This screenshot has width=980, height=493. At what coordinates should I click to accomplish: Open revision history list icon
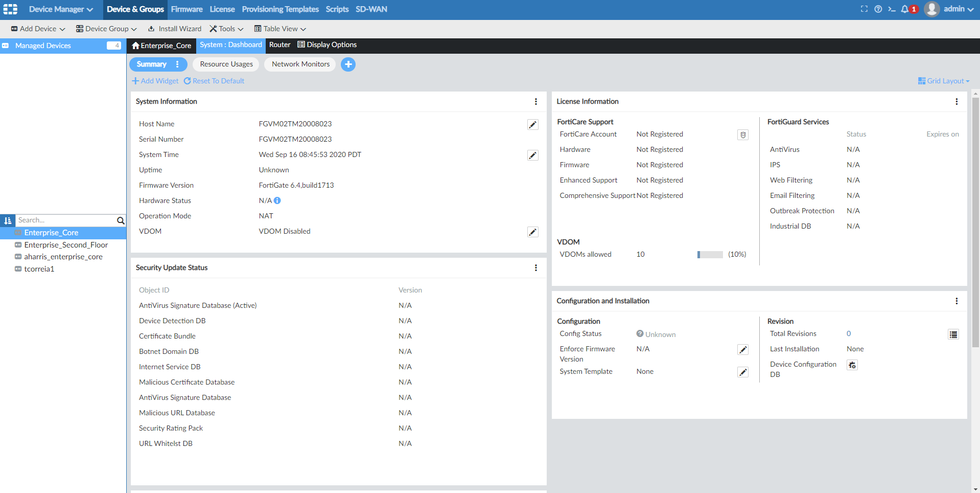953,334
